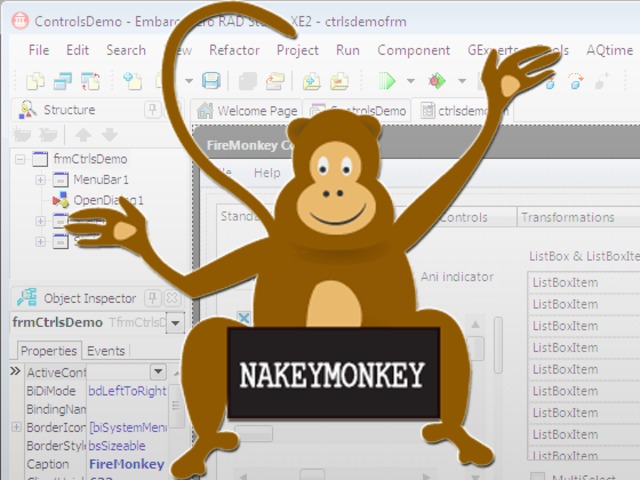Switch to the Events tab
Image resolution: width=640 pixels, height=480 pixels.
(x=106, y=351)
